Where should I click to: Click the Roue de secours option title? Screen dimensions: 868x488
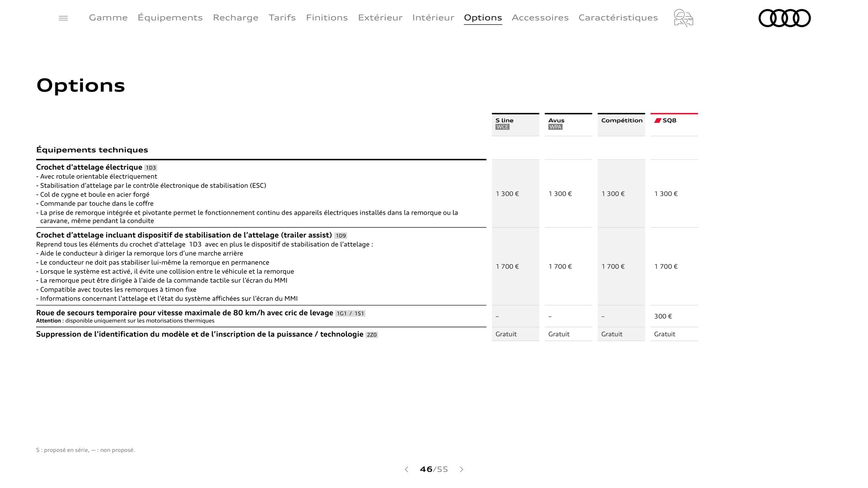click(x=185, y=313)
